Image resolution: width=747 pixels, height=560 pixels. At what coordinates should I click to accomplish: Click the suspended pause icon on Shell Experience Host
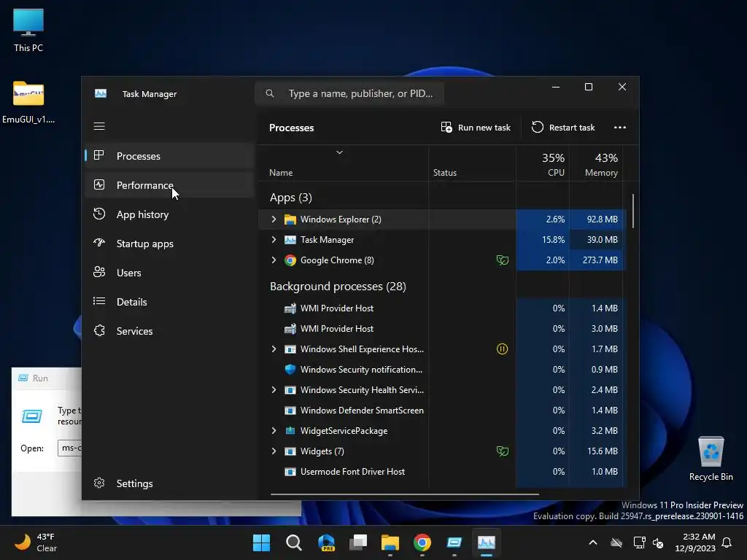click(502, 349)
